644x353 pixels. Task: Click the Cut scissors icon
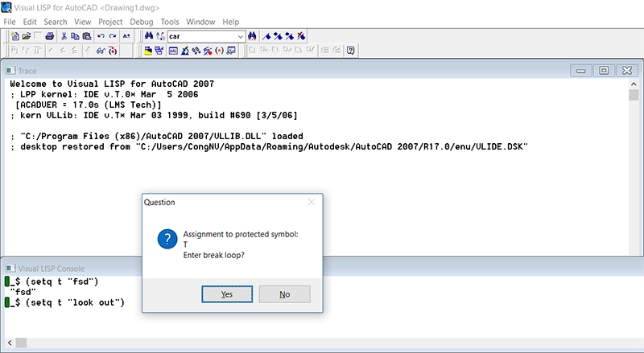tap(64, 36)
